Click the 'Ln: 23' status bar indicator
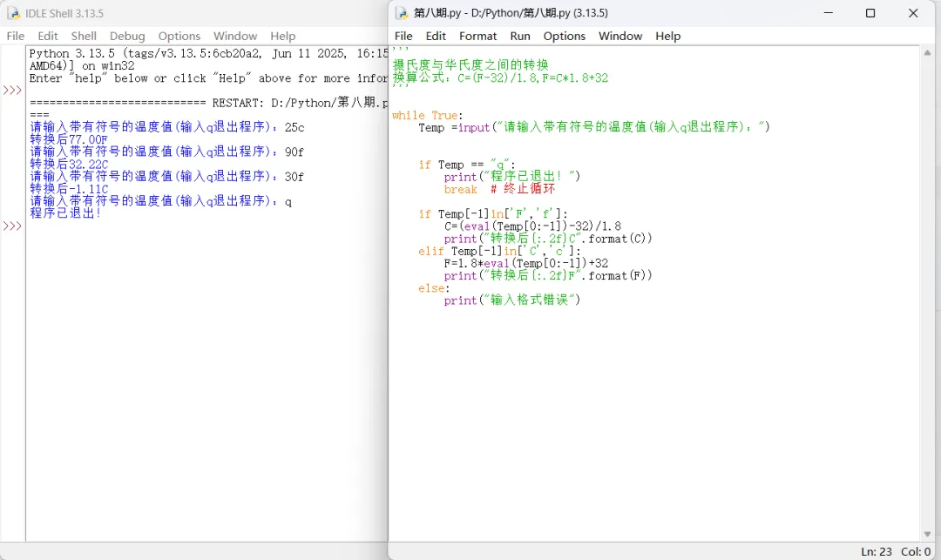The height and width of the screenshot is (560, 941). 877,551
